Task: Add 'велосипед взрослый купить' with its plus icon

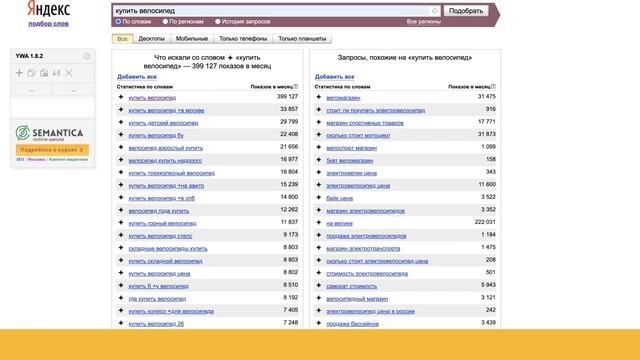Action: coord(121,147)
